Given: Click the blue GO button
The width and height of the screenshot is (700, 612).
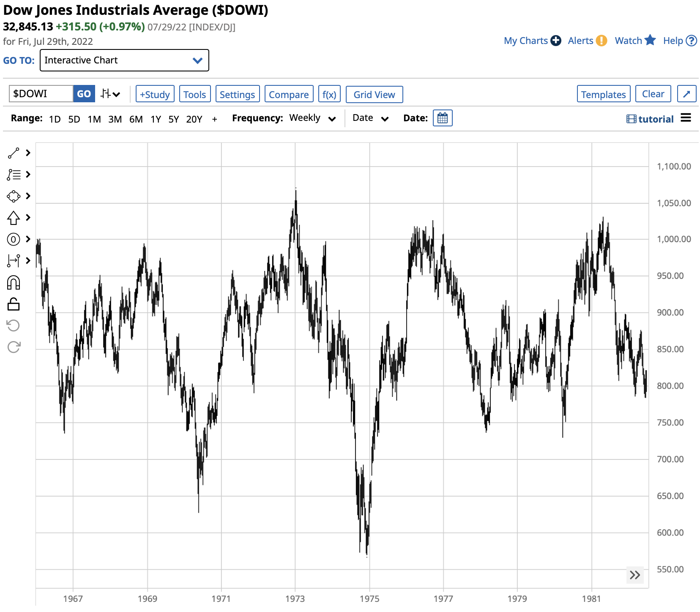Looking at the screenshot, I should click(84, 94).
